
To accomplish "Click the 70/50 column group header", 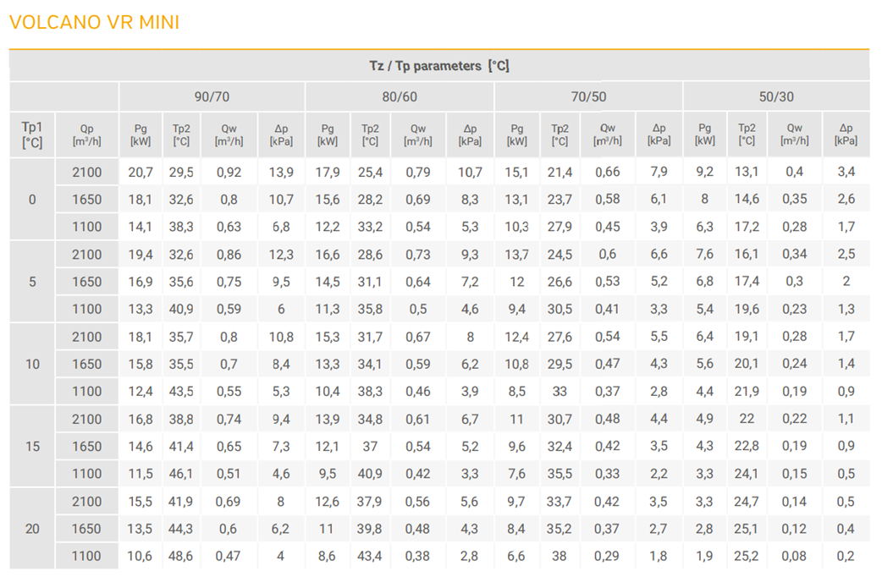I will coord(588,96).
